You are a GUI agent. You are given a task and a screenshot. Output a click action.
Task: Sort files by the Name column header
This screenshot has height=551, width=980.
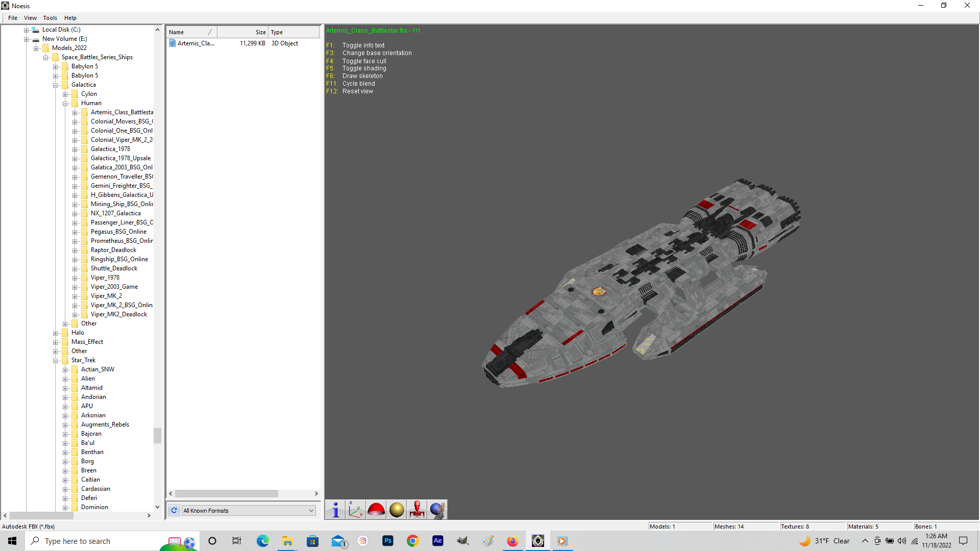pyautogui.click(x=192, y=32)
